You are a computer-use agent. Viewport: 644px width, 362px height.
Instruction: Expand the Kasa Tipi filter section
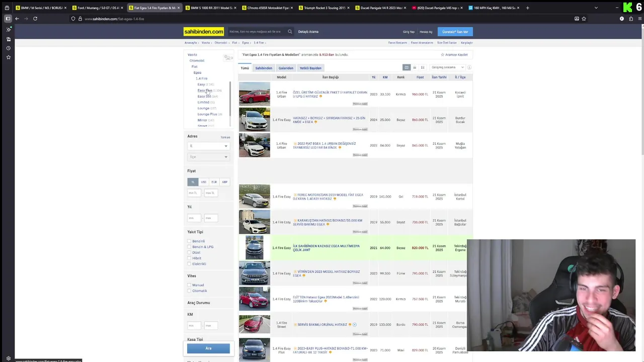195,339
